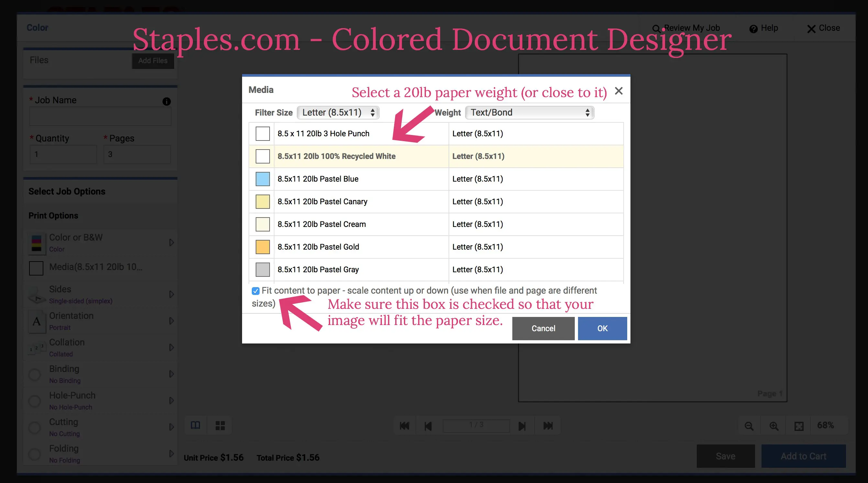Expand the Weight Text/Bond dropdown
The height and width of the screenshot is (483, 868).
pos(528,112)
